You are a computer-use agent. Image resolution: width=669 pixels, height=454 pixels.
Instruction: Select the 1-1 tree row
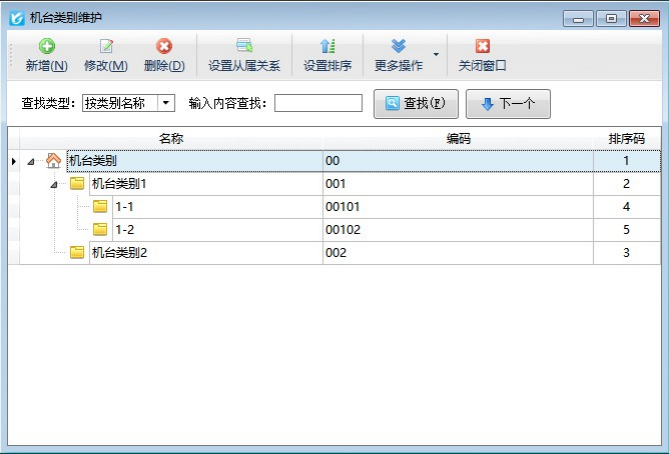pos(126,207)
